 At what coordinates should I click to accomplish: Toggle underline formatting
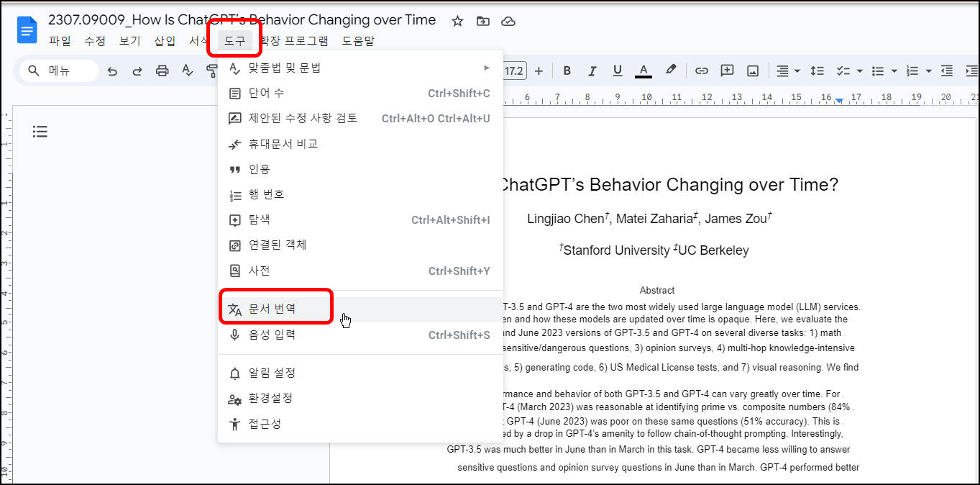617,70
